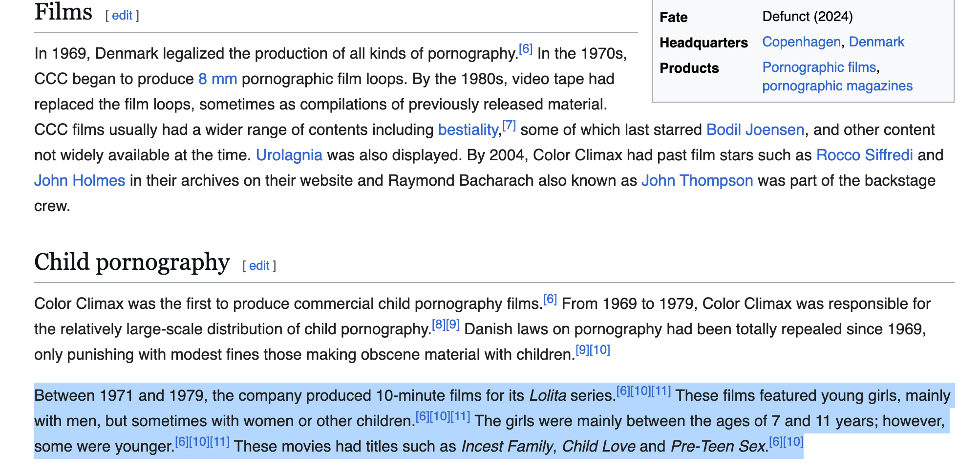Follow the John Thompson link
The height and width of the screenshot is (476, 980).
[x=697, y=180]
